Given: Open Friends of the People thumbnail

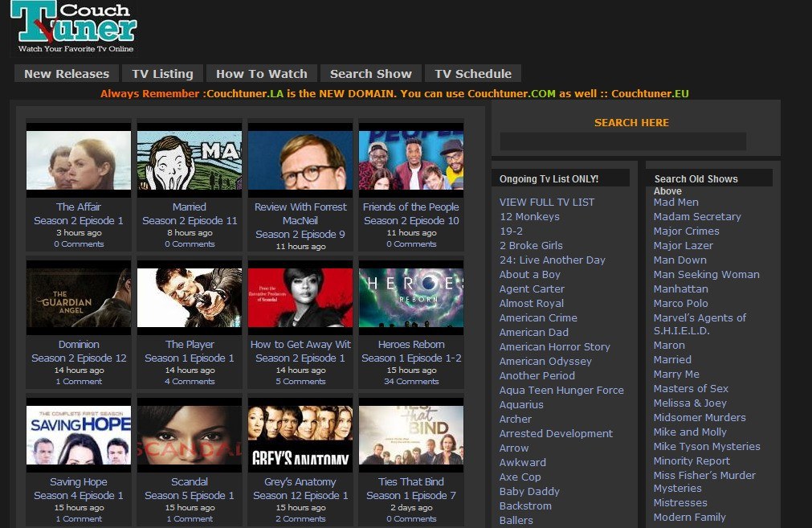Looking at the screenshot, I should pos(411,160).
